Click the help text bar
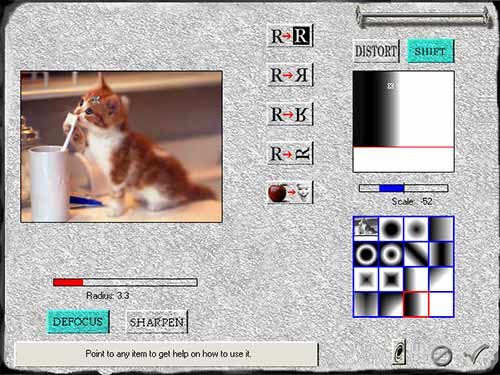The image size is (500, 375). point(167,354)
